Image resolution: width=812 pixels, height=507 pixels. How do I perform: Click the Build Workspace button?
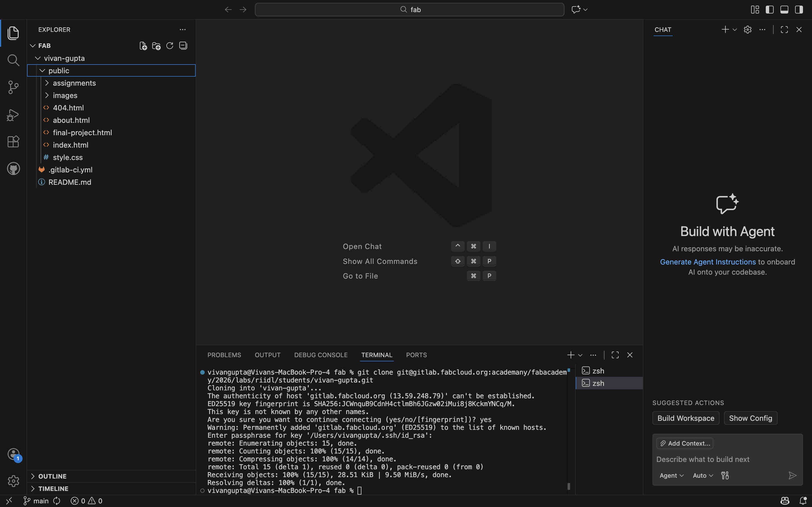[x=685, y=418]
